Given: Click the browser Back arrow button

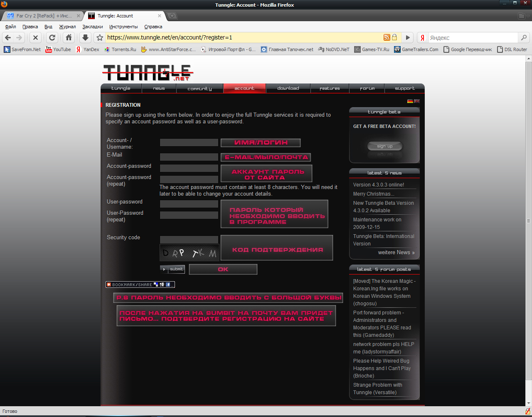Looking at the screenshot, I should [8, 37].
